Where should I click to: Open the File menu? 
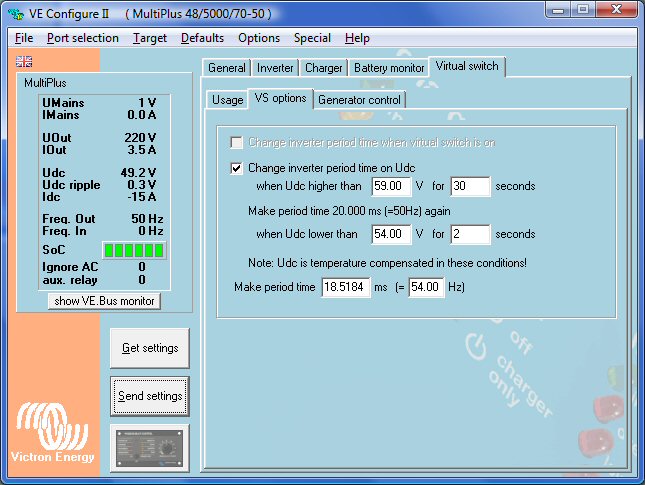pyautogui.click(x=24, y=38)
